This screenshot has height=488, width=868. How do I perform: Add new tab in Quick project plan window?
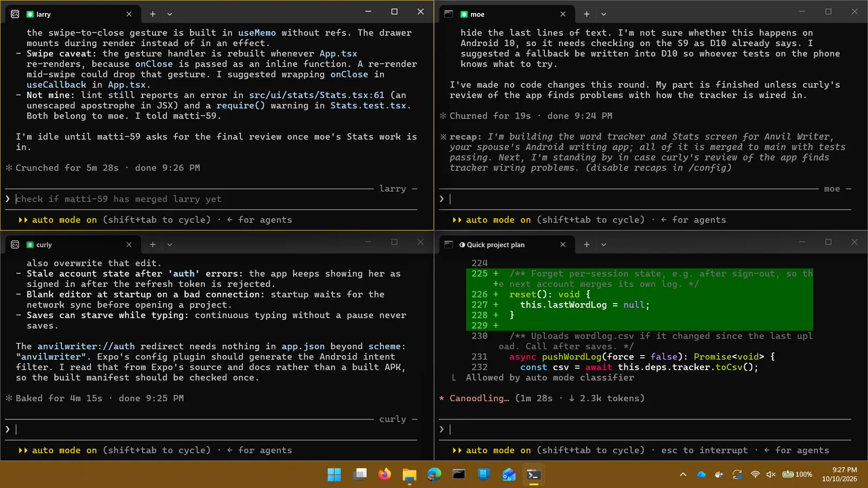tap(586, 245)
